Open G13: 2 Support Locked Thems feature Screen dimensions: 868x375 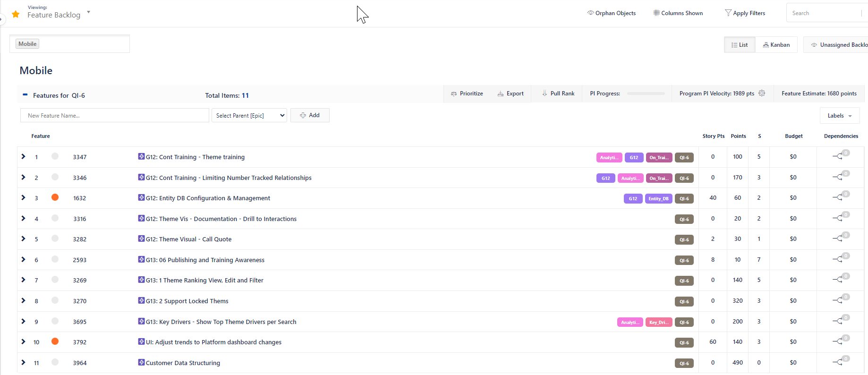[187, 301]
